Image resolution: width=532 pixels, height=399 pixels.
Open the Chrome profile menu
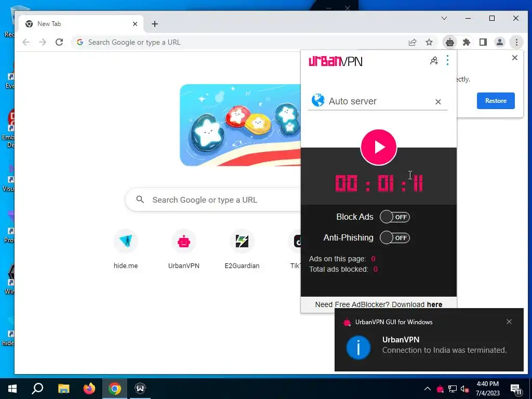pos(500,43)
